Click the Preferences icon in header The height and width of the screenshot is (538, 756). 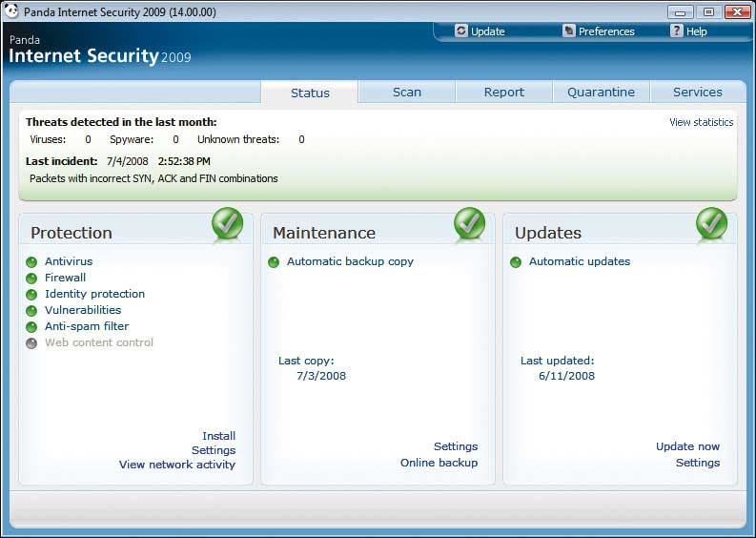[x=569, y=31]
